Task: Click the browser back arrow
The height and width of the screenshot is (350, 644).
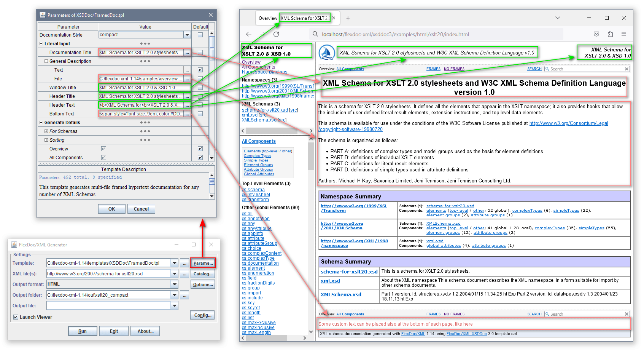Action: point(249,34)
